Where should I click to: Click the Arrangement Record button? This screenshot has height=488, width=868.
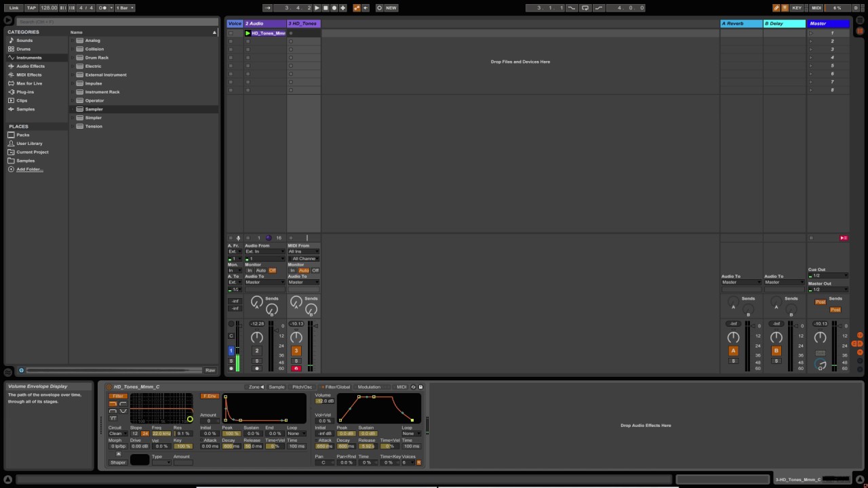pyautogui.click(x=334, y=8)
